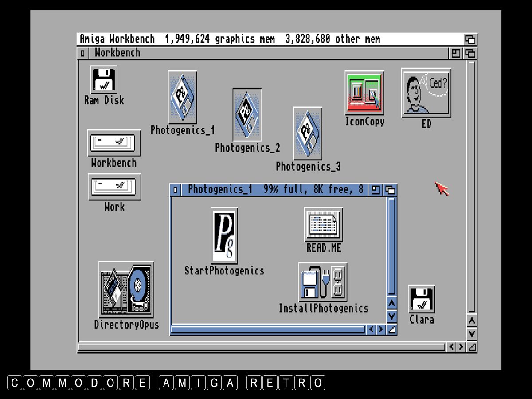The width and height of the screenshot is (532, 399).
Task: Open the ED editor icon
Action: [426, 93]
